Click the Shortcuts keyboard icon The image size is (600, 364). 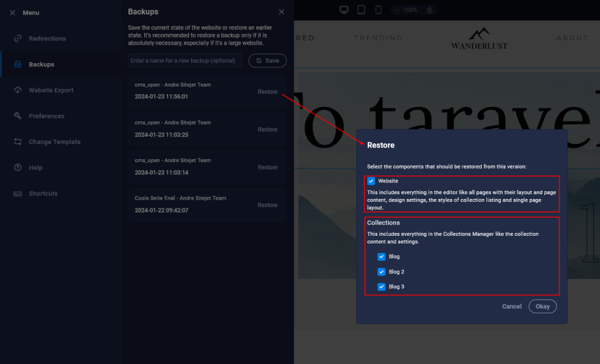pyautogui.click(x=18, y=194)
